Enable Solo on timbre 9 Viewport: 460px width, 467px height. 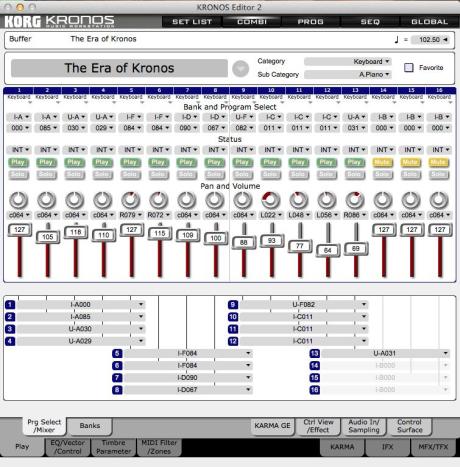click(242, 174)
